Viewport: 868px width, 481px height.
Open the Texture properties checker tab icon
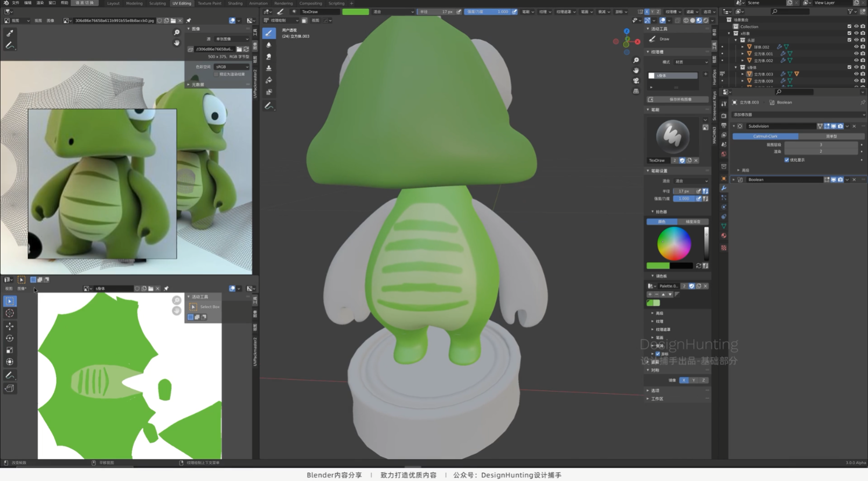(x=724, y=248)
